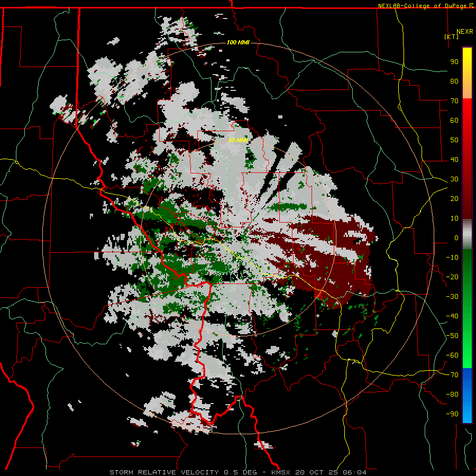Click the -20 value on velocity scale
Image resolution: width=476 pixels, height=476 pixels.
tap(452, 277)
